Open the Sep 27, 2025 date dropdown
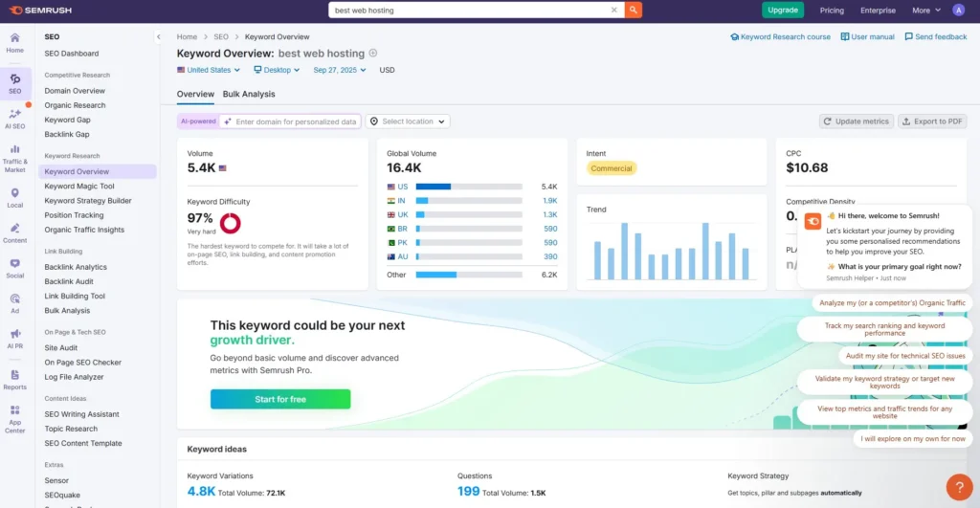980x508 pixels. [x=340, y=70]
